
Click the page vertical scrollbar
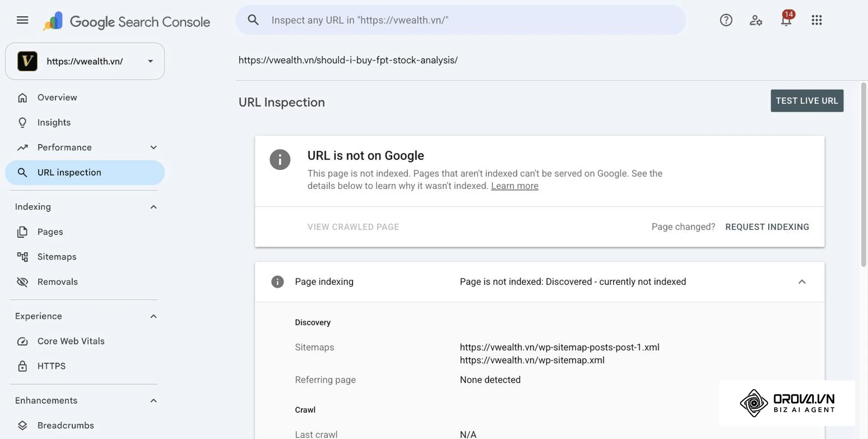[x=864, y=175]
